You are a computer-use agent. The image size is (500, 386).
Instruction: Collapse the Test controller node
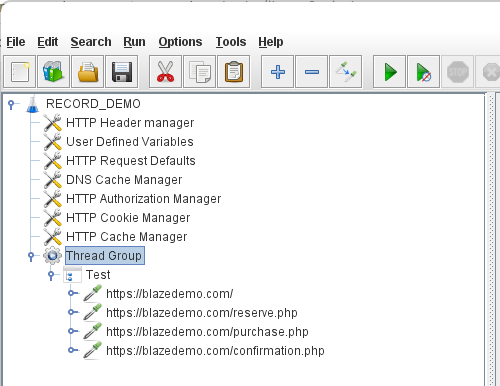click(x=51, y=276)
